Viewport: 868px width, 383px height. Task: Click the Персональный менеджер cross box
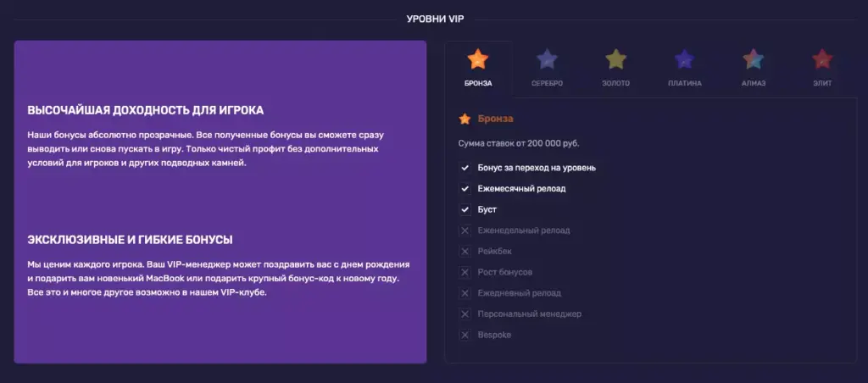(x=465, y=314)
